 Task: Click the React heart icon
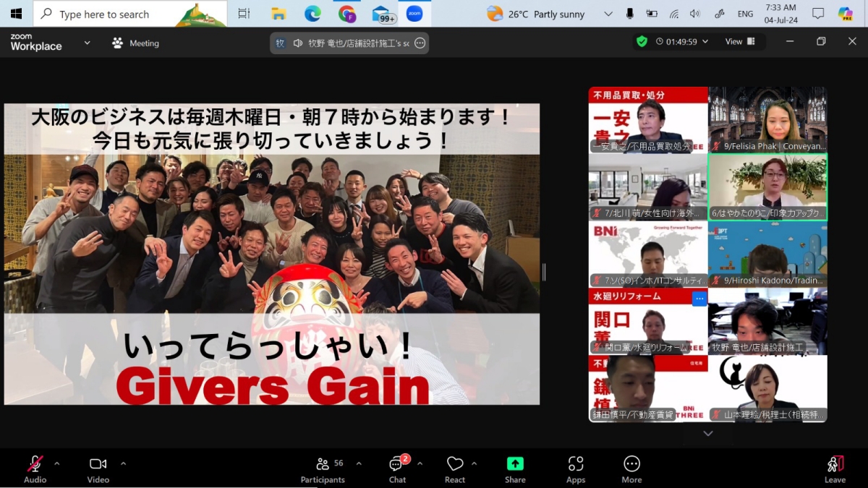tap(454, 468)
